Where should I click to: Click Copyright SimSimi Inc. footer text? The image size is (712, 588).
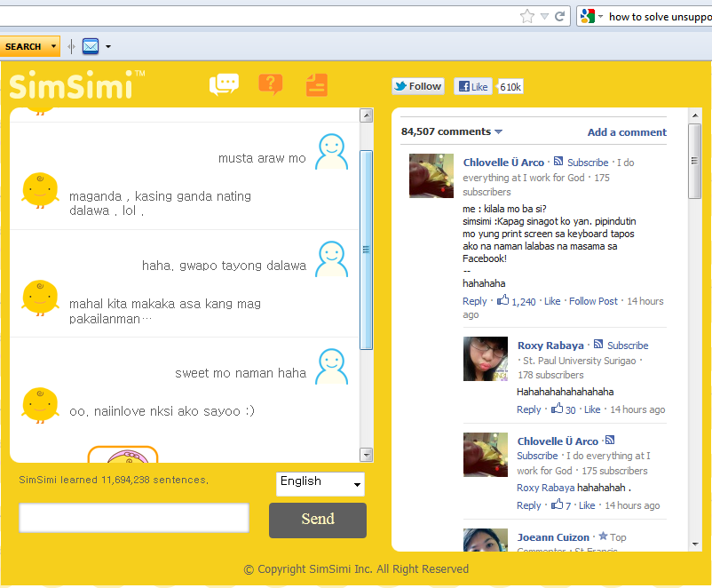pyautogui.click(x=356, y=569)
